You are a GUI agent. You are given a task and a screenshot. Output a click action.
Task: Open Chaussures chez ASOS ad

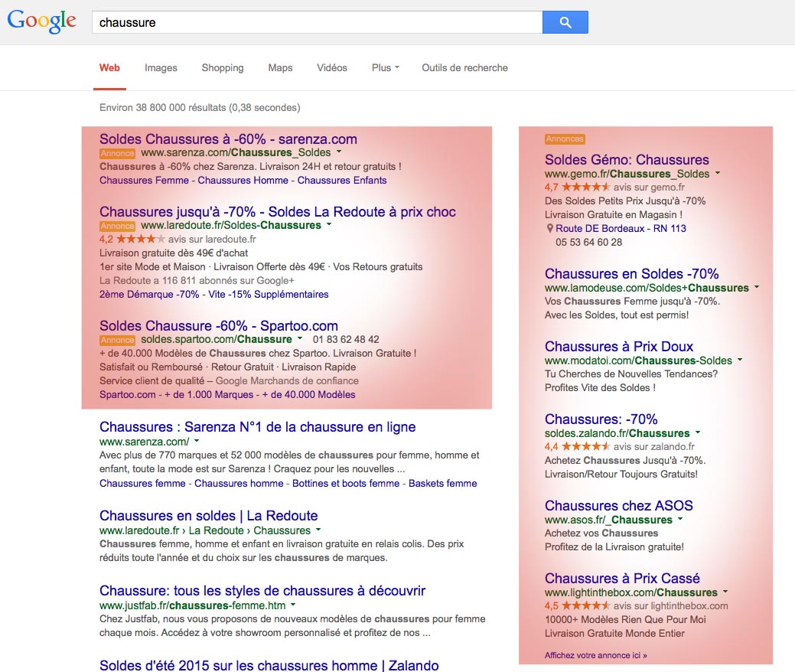pyautogui.click(x=618, y=506)
